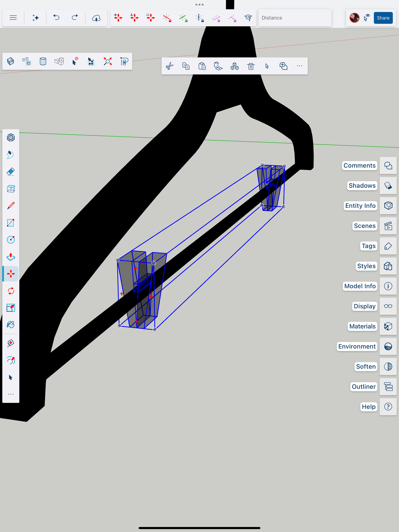Select the Rotate tool
The image size is (399, 532).
[11, 291]
